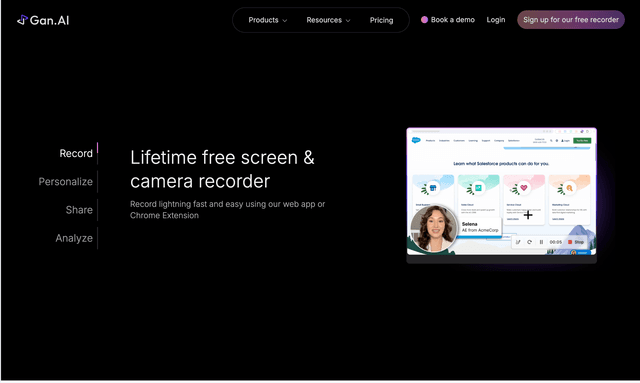Click the orange magnifier Marketing Cloud icon
The width and height of the screenshot is (640, 383).
(569, 188)
